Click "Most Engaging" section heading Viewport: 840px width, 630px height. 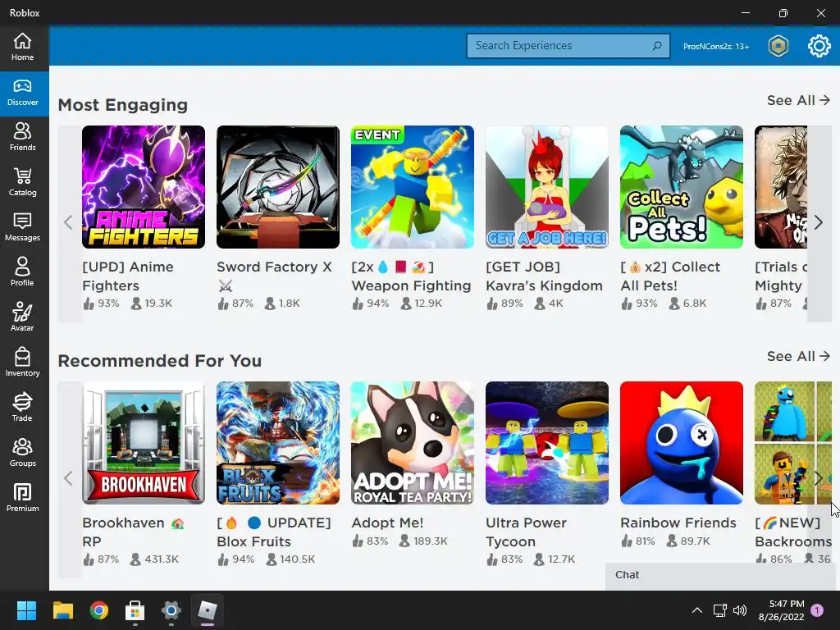(123, 105)
